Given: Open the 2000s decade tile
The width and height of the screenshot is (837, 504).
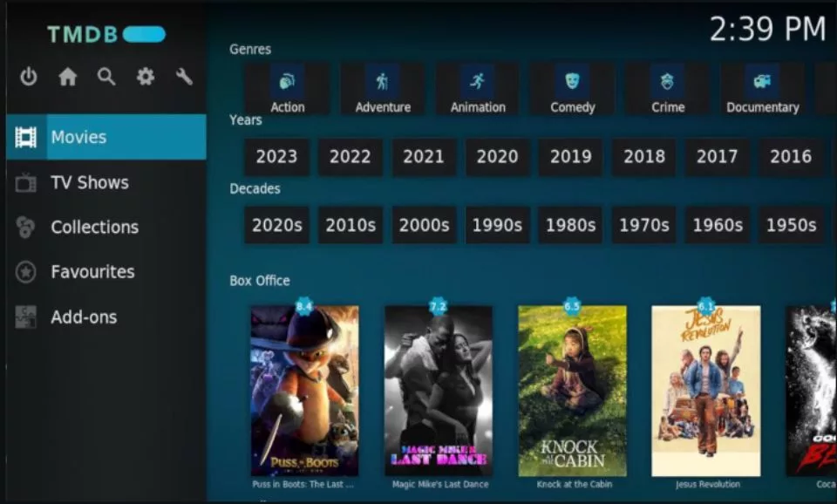Looking at the screenshot, I should 424,225.
